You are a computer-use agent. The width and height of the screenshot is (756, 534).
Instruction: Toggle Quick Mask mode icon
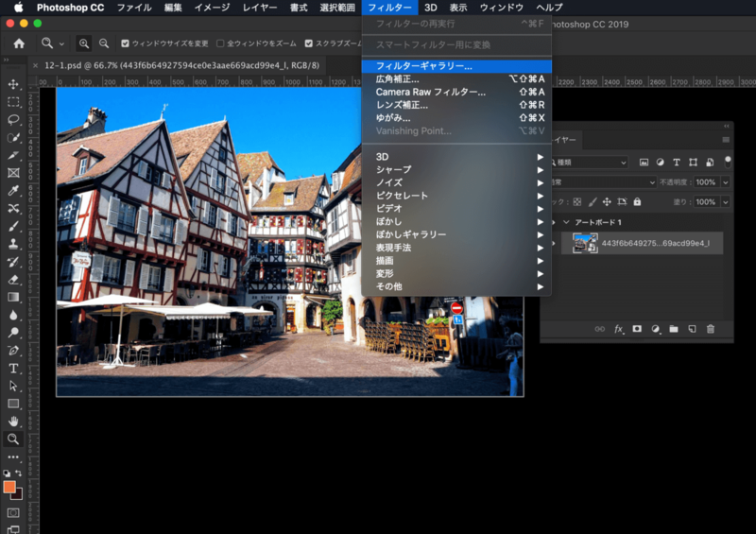(13, 512)
